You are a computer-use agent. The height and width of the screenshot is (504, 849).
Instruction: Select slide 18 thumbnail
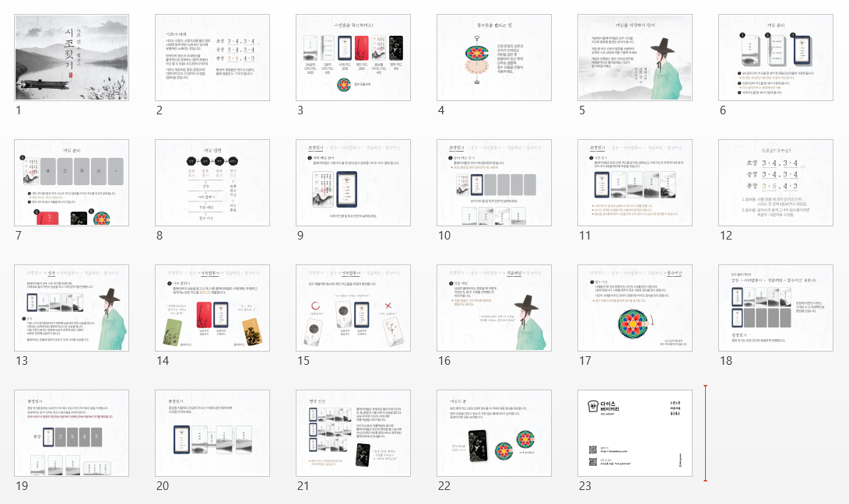(x=775, y=308)
